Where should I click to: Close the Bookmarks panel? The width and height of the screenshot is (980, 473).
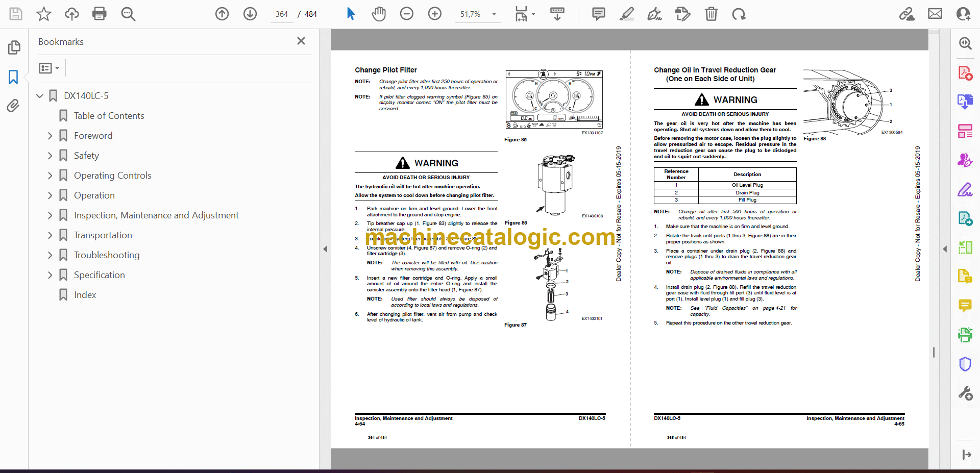point(301,41)
